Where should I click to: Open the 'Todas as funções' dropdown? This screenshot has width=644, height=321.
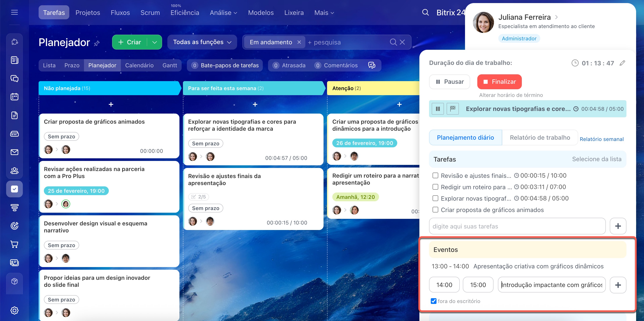(x=202, y=42)
